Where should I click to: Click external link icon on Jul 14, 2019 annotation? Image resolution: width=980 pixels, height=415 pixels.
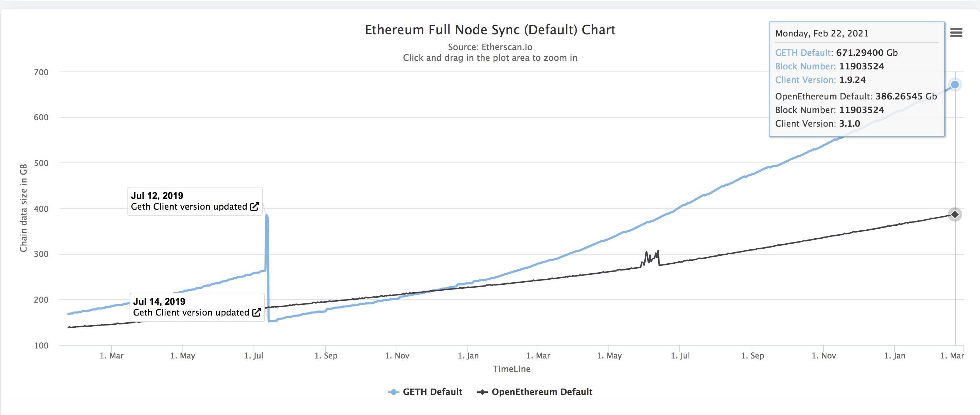click(x=256, y=312)
